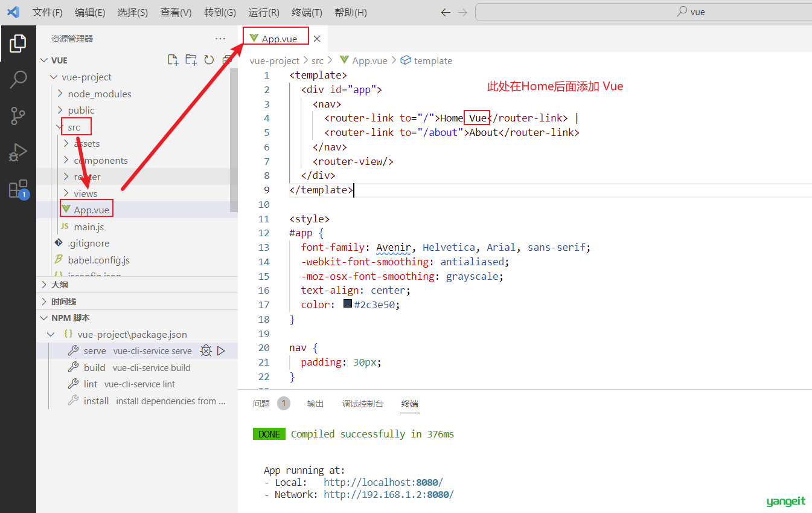Open the Extensions view with badge
812x513 pixels.
pos(18,189)
